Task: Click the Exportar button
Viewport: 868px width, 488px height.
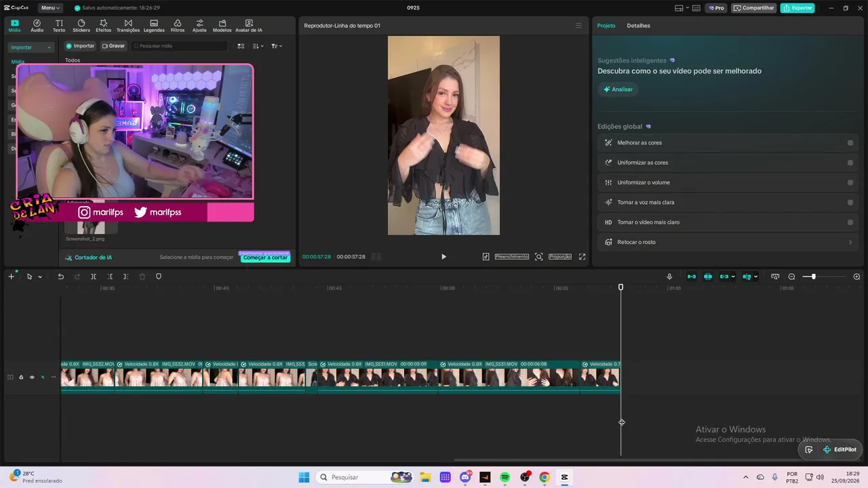Action: [x=797, y=8]
